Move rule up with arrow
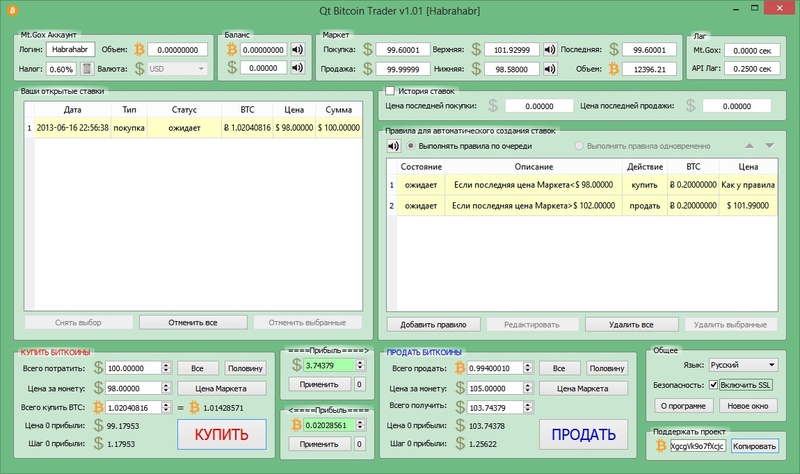The image size is (800, 474). (749, 146)
